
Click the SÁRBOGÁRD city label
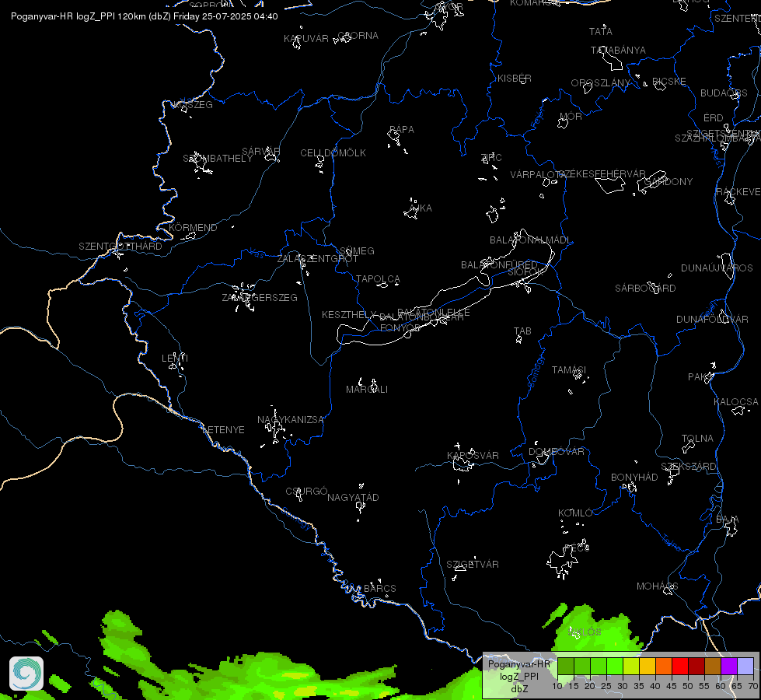(645, 289)
